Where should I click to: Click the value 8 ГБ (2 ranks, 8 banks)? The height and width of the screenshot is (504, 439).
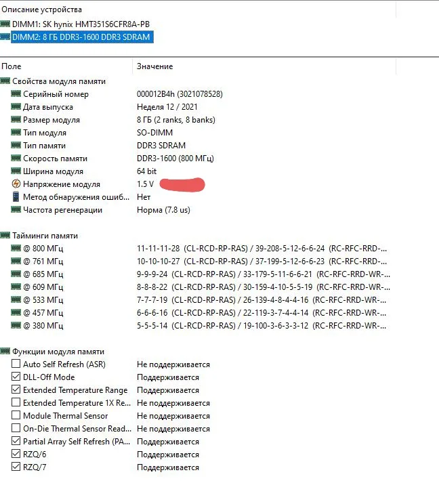pos(176,120)
